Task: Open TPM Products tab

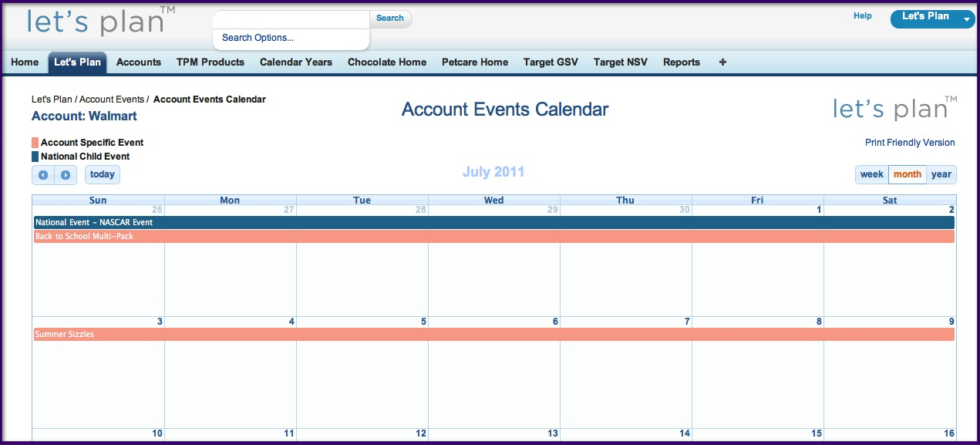Action: pos(210,62)
